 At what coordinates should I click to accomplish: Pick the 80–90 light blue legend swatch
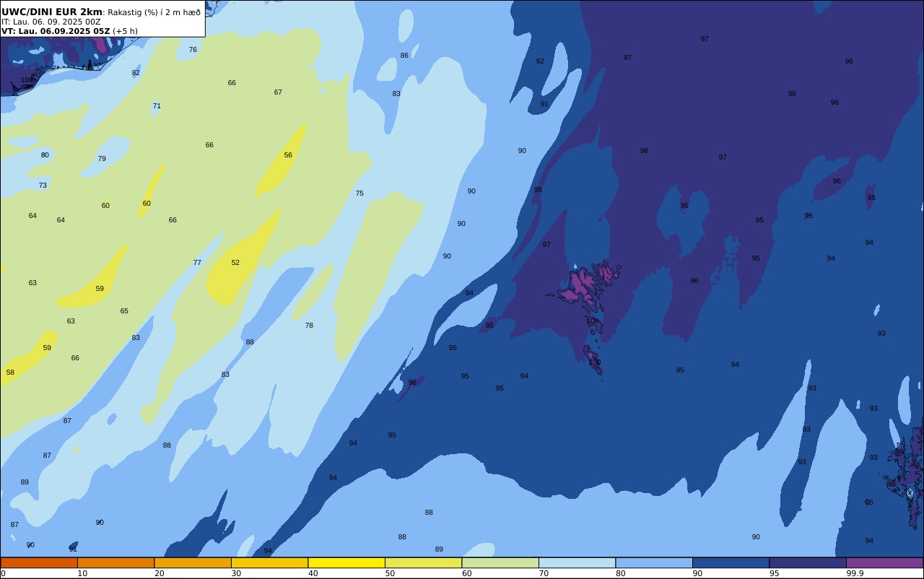(x=654, y=562)
